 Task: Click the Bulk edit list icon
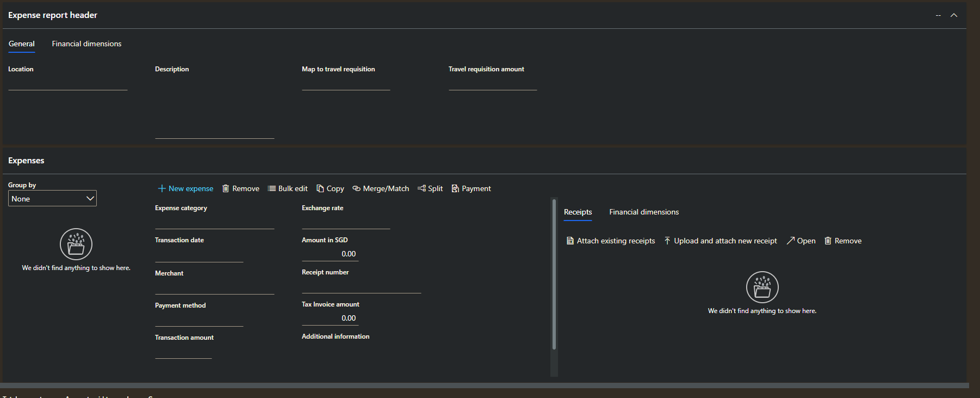[x=271, y=188]
